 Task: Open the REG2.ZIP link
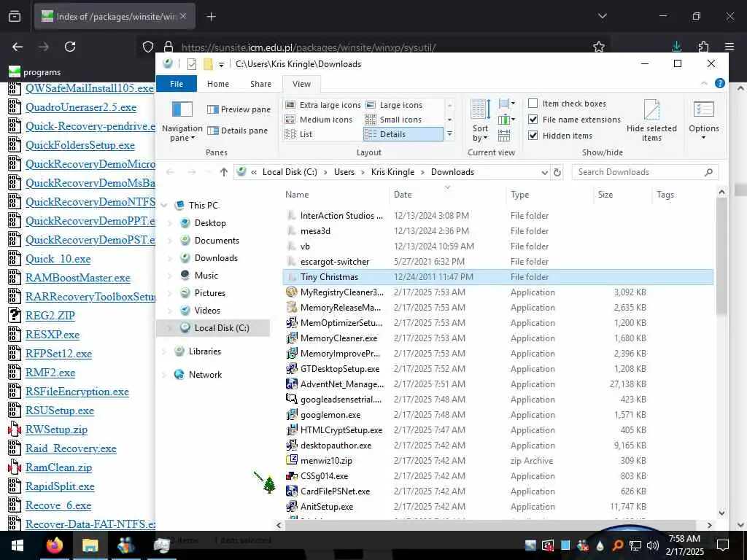(50, 316)
